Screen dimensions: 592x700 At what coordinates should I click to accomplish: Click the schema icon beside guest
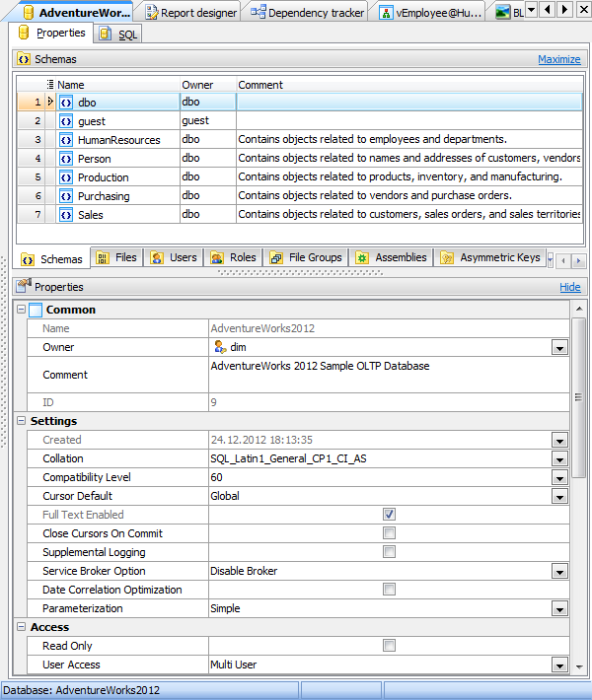tap(66, 121)
